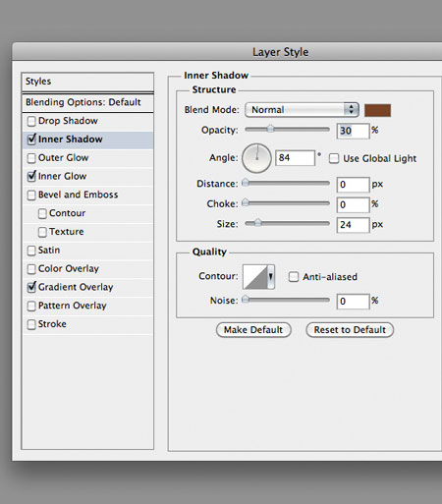Screen dimensions: 442x504
Task: Click the Angle dial control
Action: (x=256, y=158)
